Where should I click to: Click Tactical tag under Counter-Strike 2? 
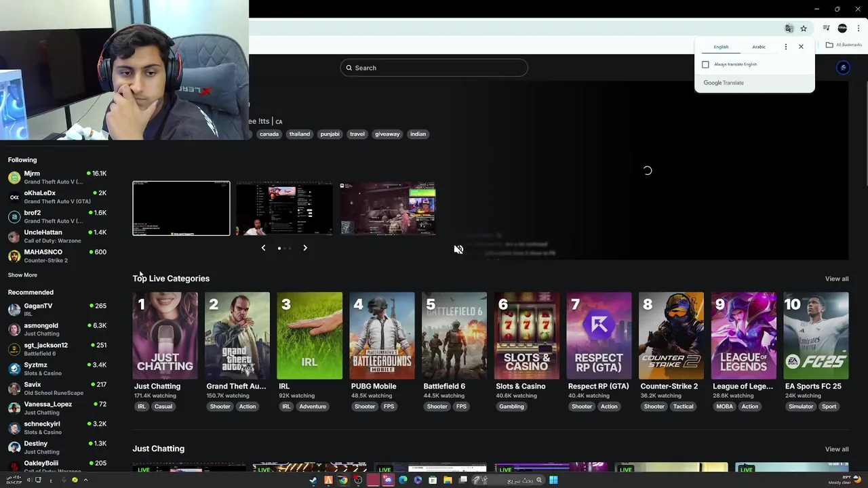[683, 407]
